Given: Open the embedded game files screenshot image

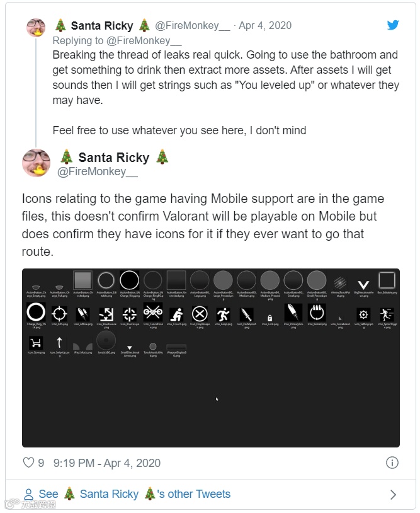Looking at the screenshot, I should [210, 391].
